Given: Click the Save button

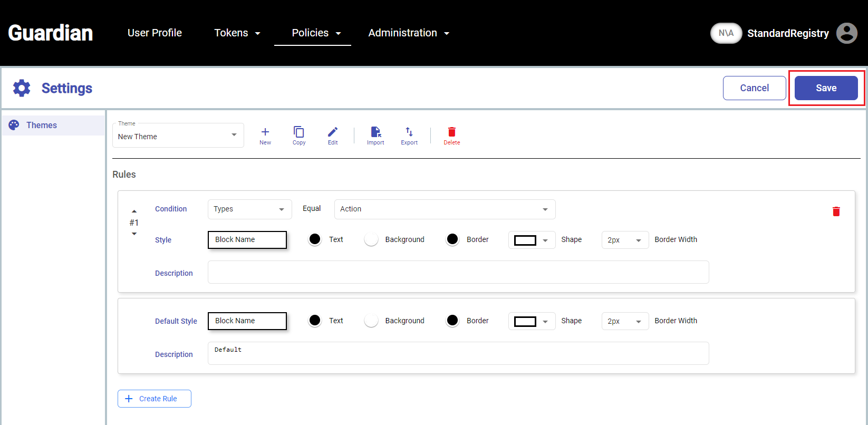Looking at the screenshot, I should 826,88.
